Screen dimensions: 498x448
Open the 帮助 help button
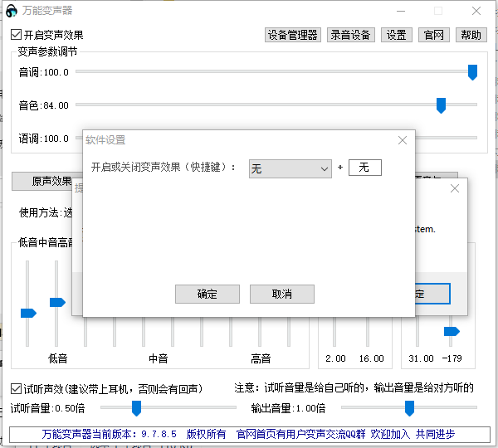click(x=471, y=35)
